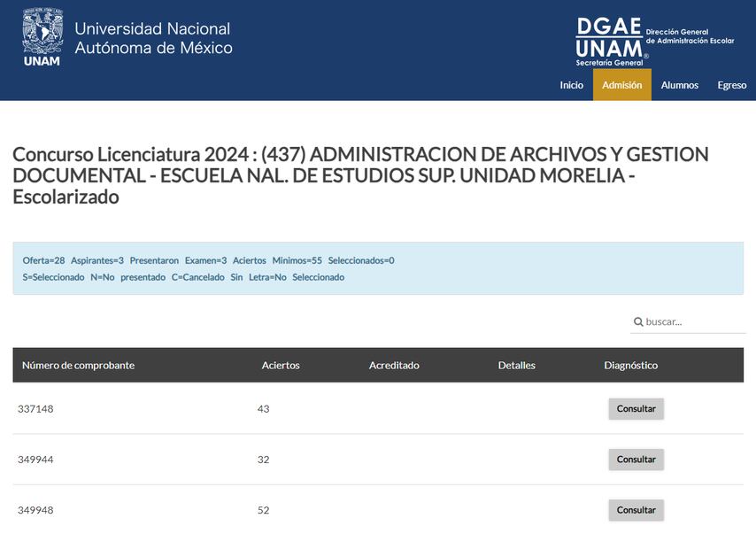Click the search magnifier icon
This screenshot has width=756, height=549.
(638, 321)
